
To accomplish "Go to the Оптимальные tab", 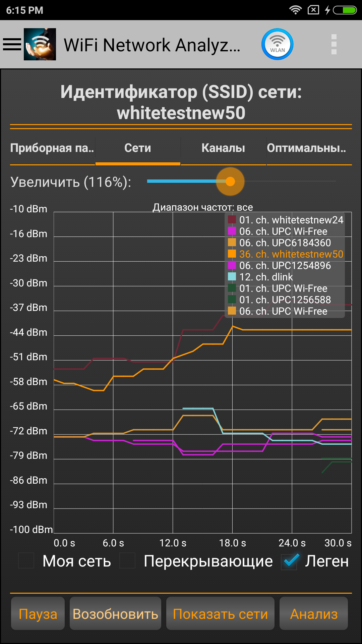I will 307,148.
